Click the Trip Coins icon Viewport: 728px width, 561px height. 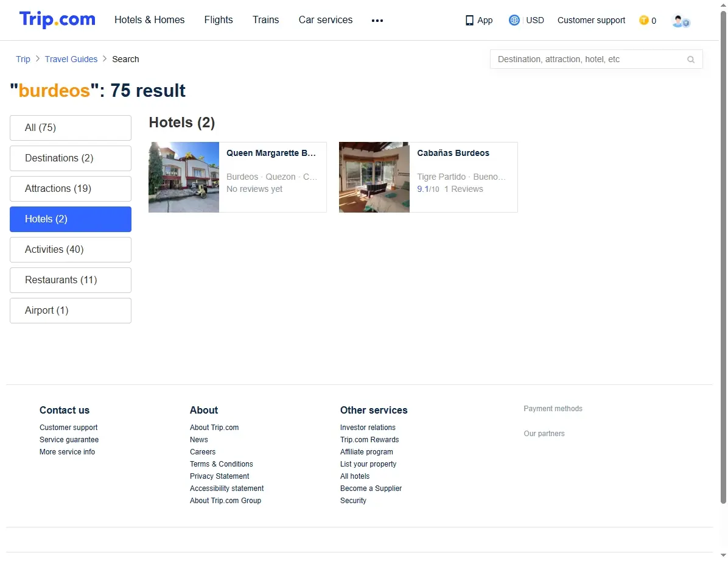pos(643,21)
